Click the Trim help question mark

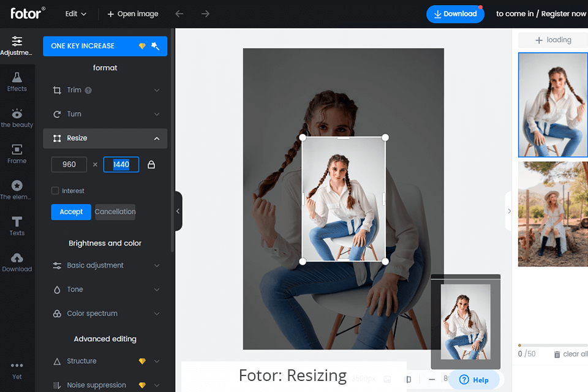(88, 91)
